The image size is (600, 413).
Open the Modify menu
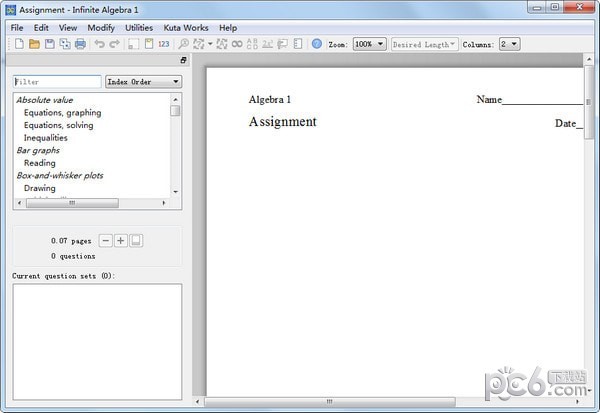pyautogui.click(x=101, y=28)
